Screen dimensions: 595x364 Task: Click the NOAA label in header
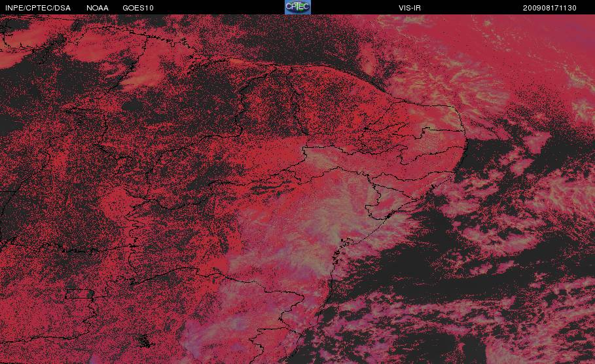click(98, 8)
